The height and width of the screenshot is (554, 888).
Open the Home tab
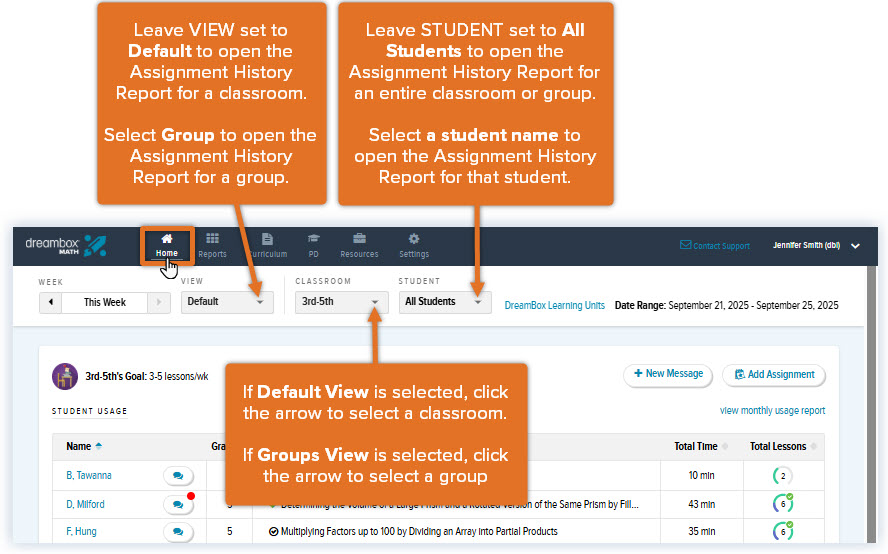(166, 246)
